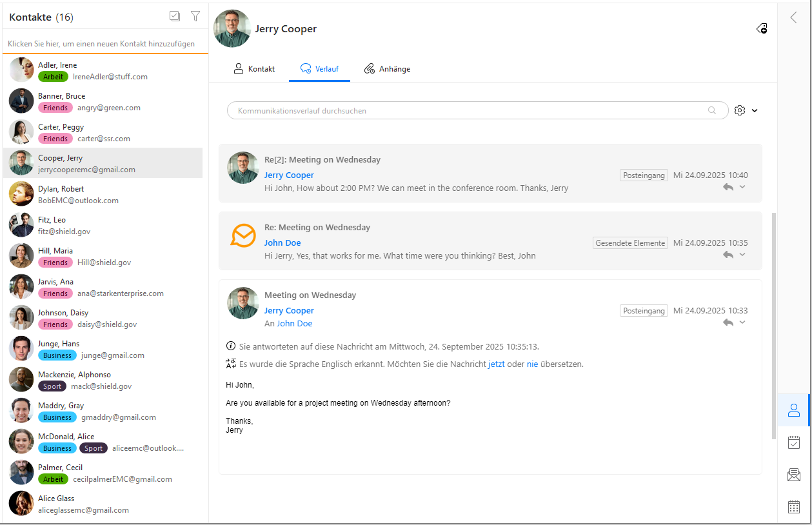
Task: Expand reply options for John Doe's message
Action: pyautogui.click(x=742, y=255)
